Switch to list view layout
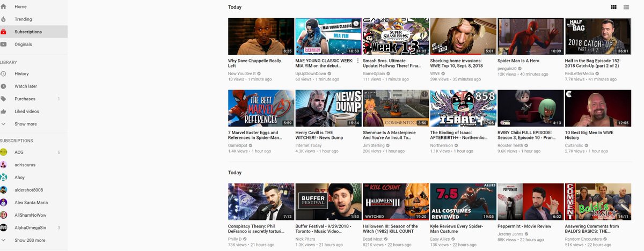Viewport: 644px width, 251px height. point(626,7)
